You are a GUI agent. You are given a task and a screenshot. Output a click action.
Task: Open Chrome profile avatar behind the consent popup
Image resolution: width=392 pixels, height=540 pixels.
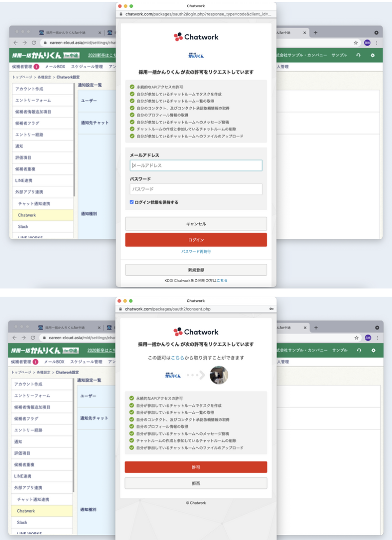coord(368,338)
